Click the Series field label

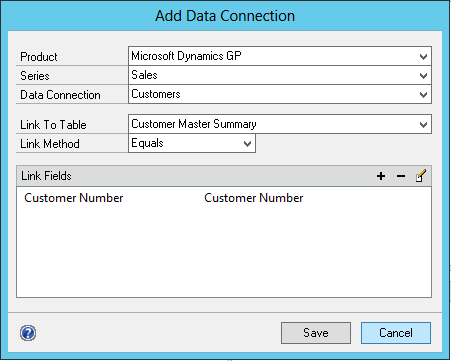click(35, 76)
